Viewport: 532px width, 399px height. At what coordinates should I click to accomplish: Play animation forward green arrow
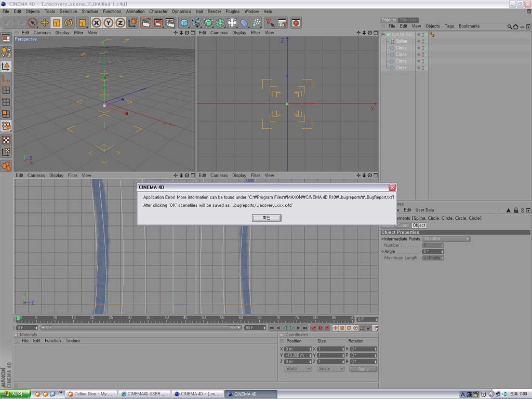pos(291,328)
